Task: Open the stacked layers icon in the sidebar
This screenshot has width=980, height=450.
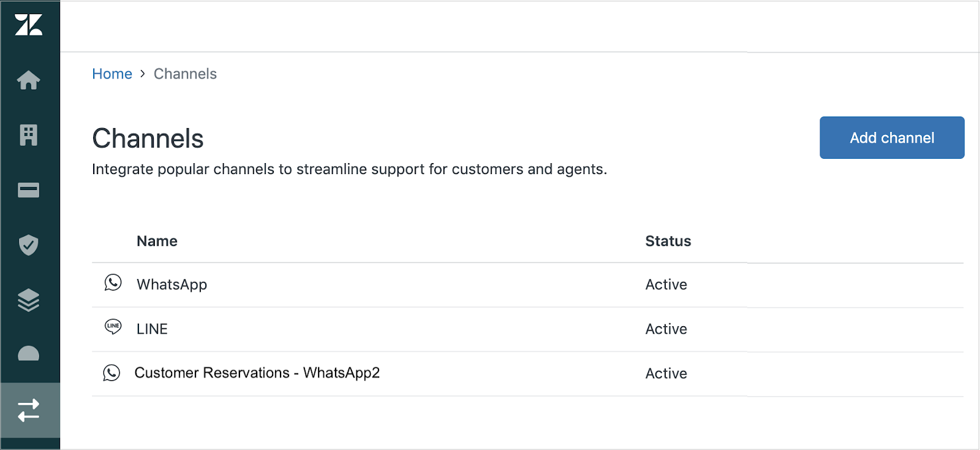Action: point(29,300)
